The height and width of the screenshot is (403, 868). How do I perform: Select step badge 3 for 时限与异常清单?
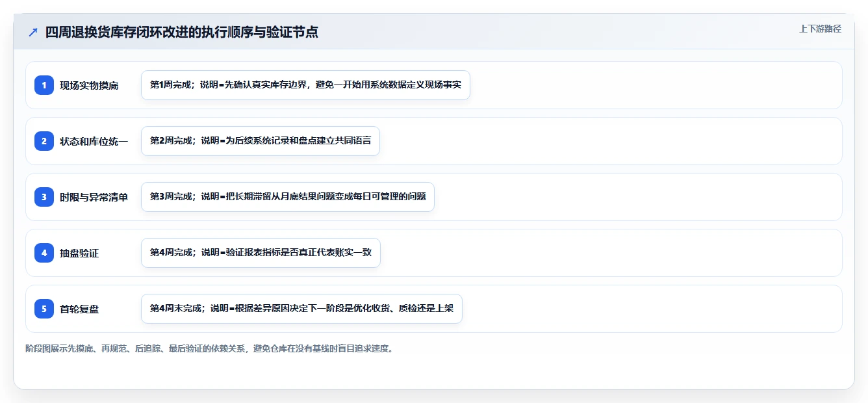click(x=44, y=197)
